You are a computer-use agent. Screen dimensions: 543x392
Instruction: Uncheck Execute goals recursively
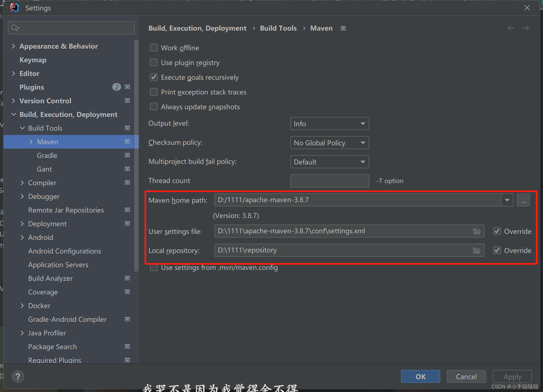[x=154, y=77]
